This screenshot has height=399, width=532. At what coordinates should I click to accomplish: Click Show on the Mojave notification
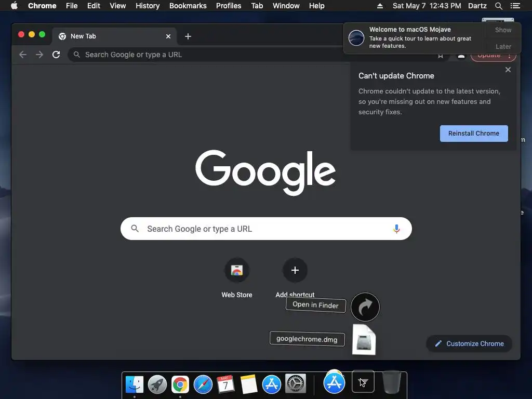503,30
